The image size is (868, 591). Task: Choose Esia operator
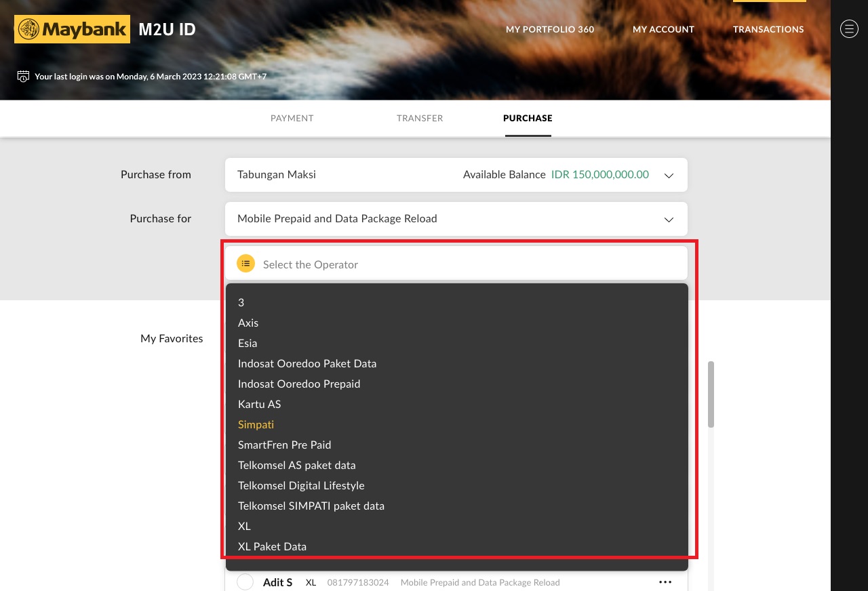point(456,343)
